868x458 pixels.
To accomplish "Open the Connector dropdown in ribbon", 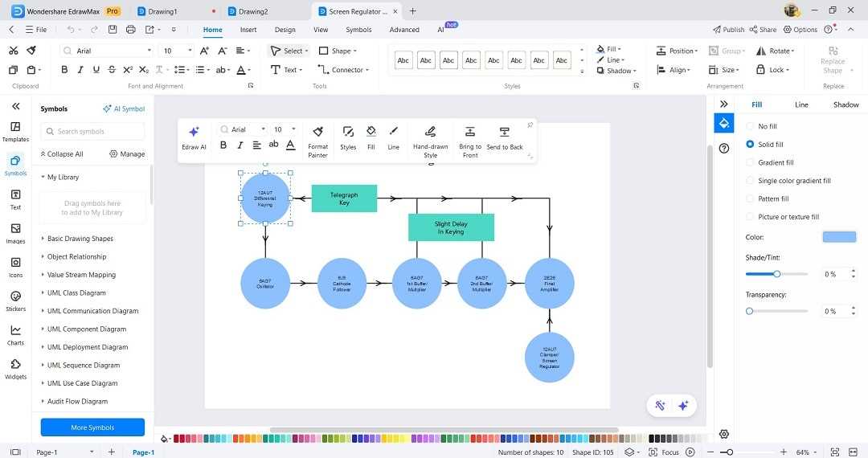I will (x=343, y=70).
